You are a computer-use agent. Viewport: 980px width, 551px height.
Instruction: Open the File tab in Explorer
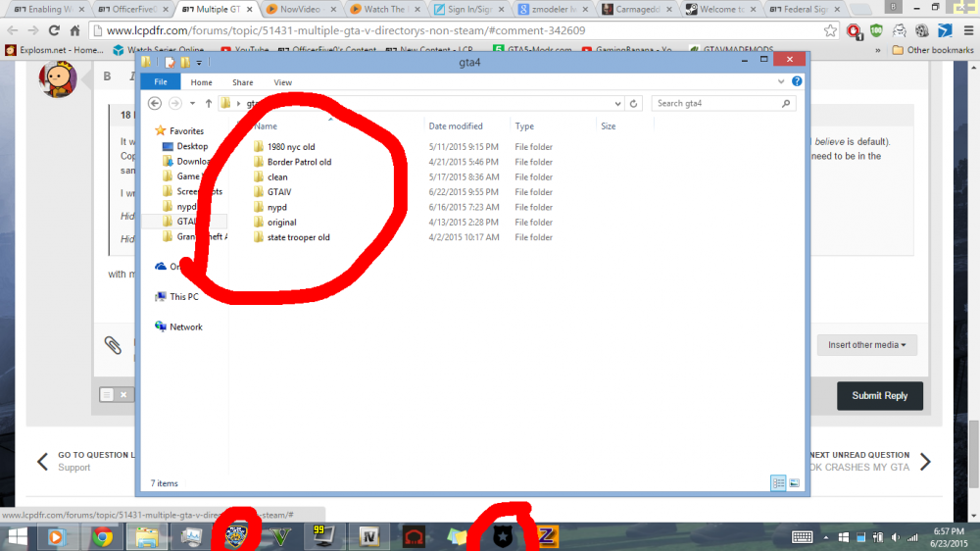click(x=161, y=82)
